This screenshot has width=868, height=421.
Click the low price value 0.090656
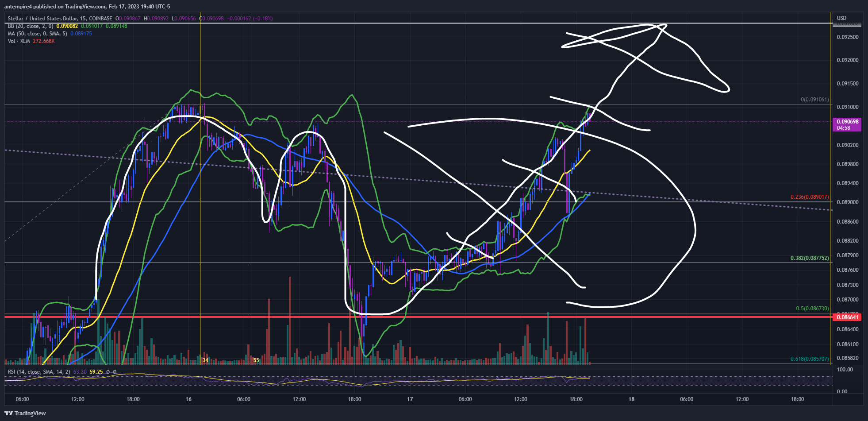point(185,19)
